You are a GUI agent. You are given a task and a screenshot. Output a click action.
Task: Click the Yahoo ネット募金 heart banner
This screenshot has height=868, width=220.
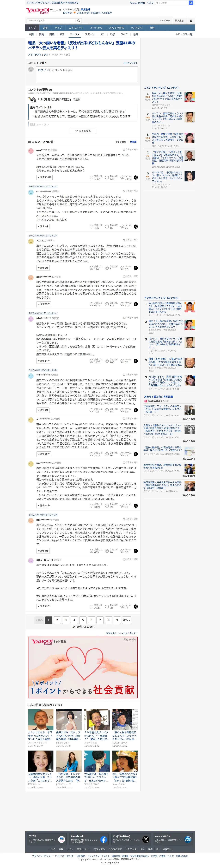tap(83, 667)
